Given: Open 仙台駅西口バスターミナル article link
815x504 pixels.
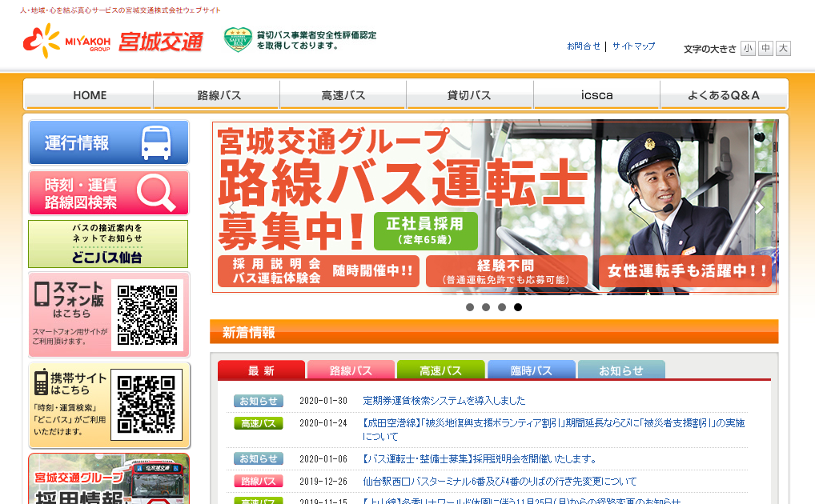Looking at the screenshot, I should click(x=500, y=481).
